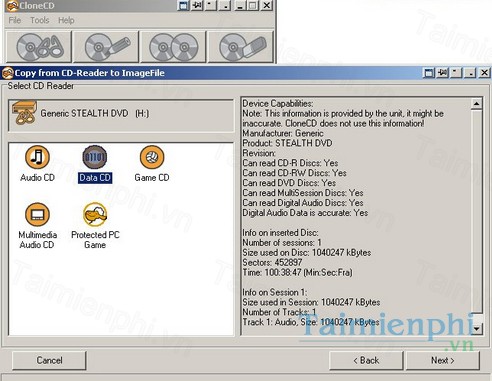This screenshot has width=492, height=381.
Task: Click the 'Track 1: Audio' line
Action: [311, 322]
